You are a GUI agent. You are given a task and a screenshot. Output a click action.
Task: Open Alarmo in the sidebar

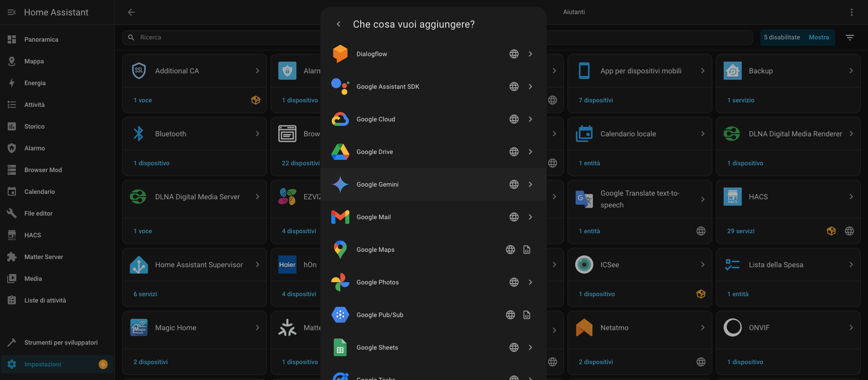click(57, 148)
